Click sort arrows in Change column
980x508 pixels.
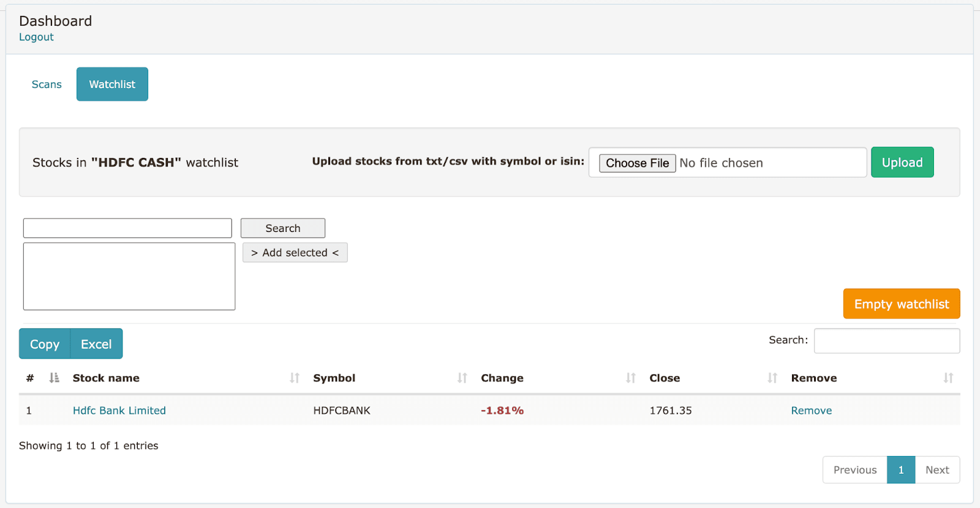click(630, 378)
